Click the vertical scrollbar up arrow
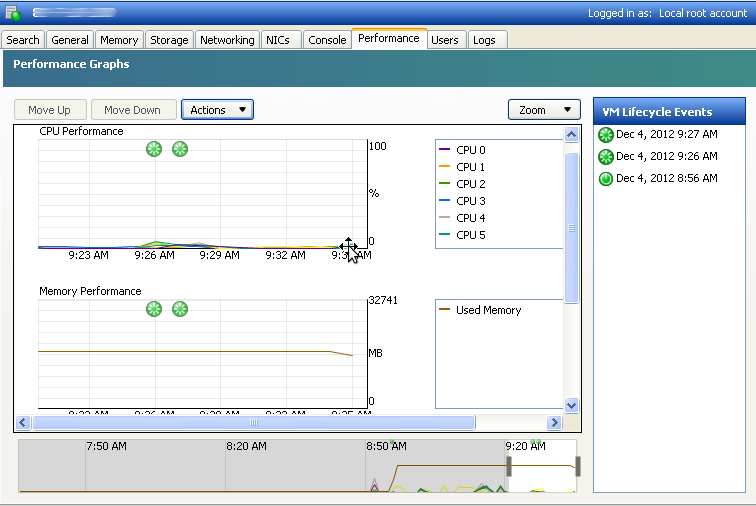The image size is (756, 506). [571, 135]
